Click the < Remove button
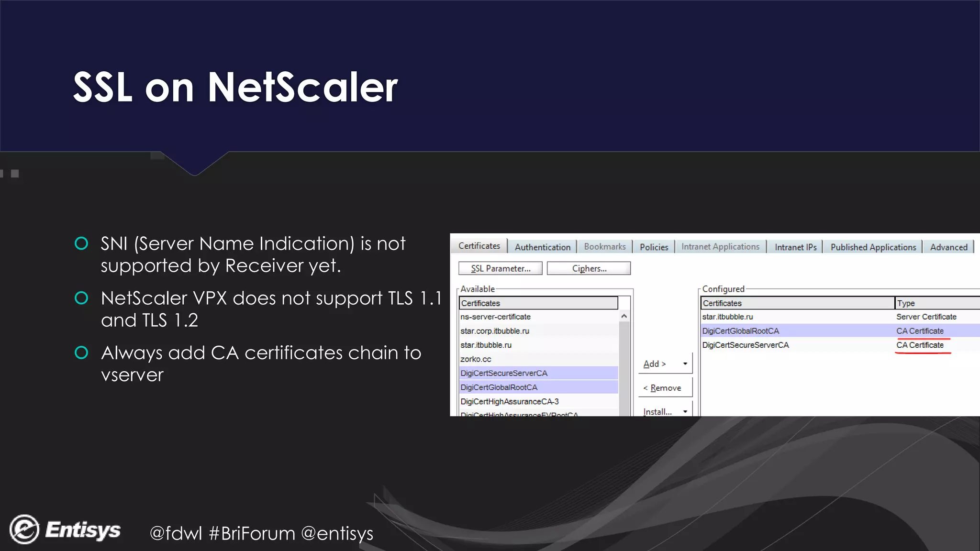Screen dimensions: 980x551 [665, 388]
